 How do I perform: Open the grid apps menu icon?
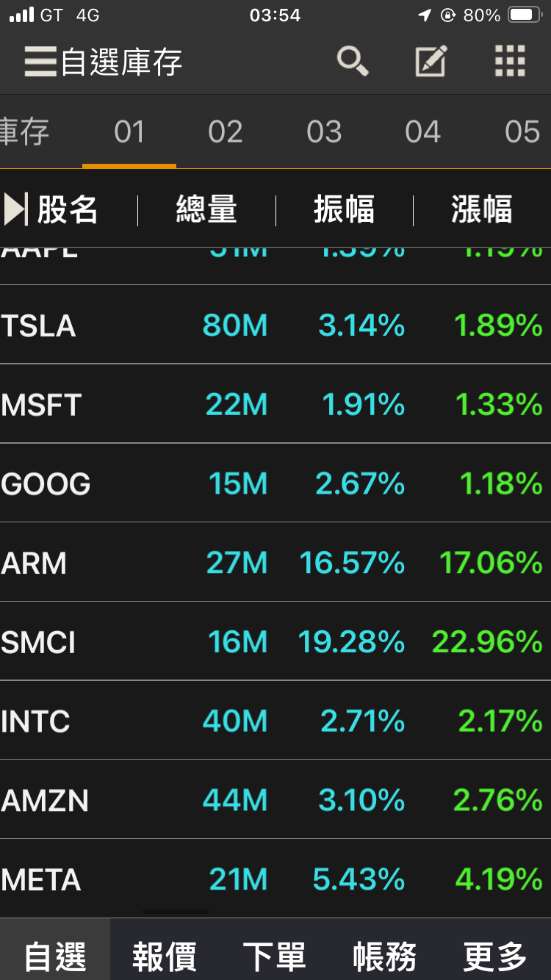(510, 62)
